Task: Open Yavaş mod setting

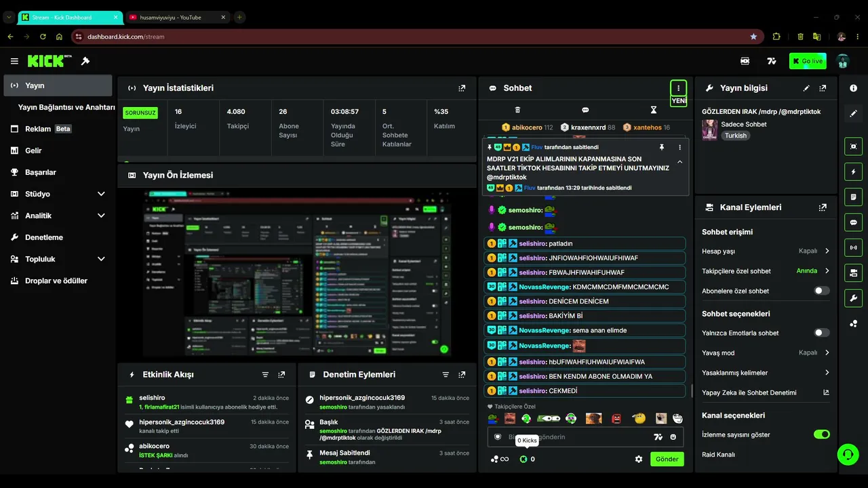Action: (x=766, y=352)
